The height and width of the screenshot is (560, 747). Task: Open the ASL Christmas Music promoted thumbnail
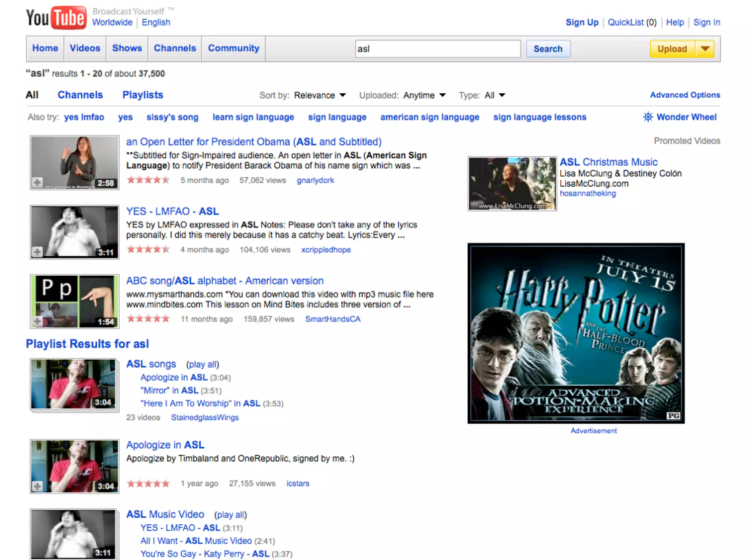pyautogui.click(x=512, y=183)
